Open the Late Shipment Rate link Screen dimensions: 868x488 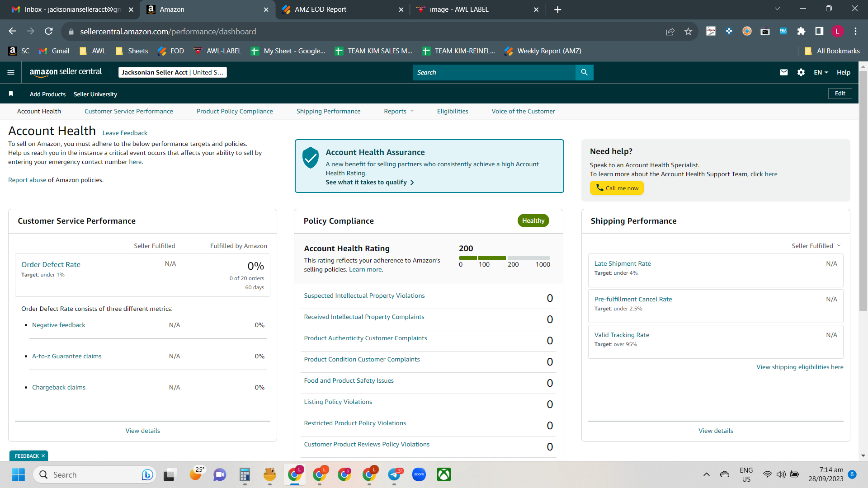(x=623, y=263)
